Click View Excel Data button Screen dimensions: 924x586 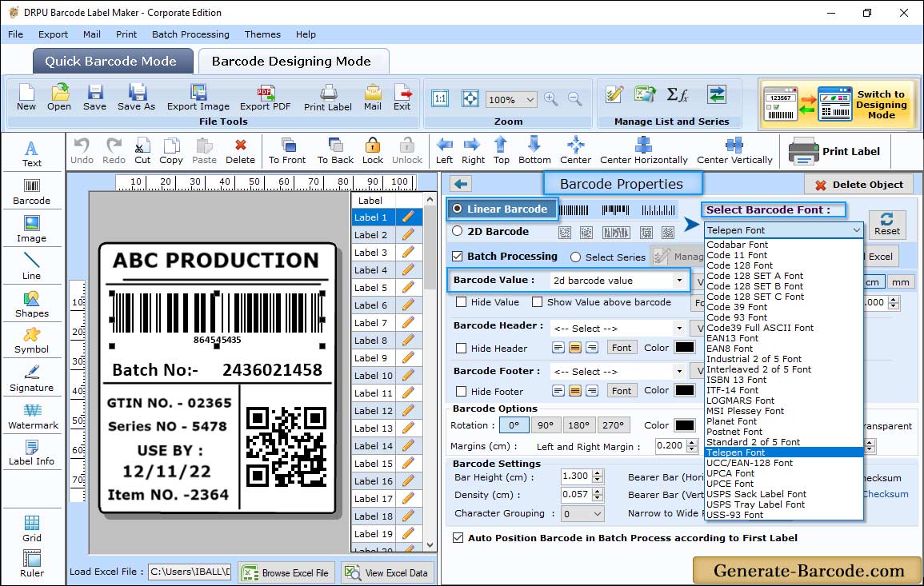coord(386,572)
